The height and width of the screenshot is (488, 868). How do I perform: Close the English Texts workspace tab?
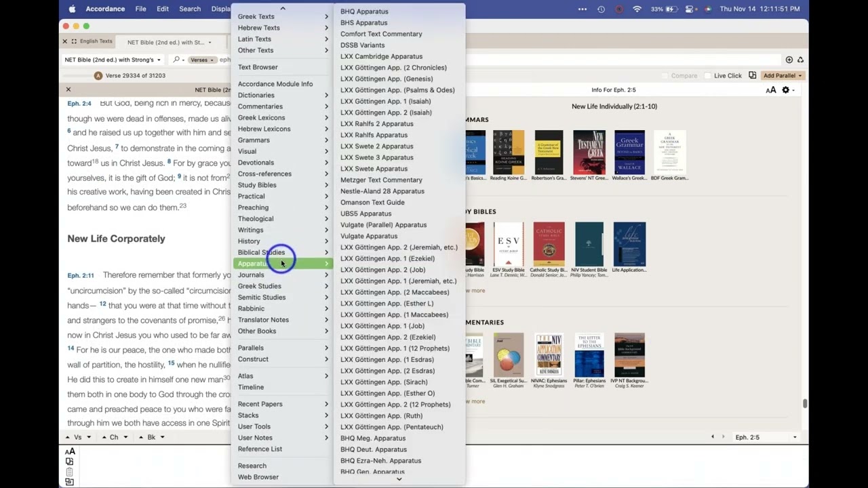[x=65, y=41]
